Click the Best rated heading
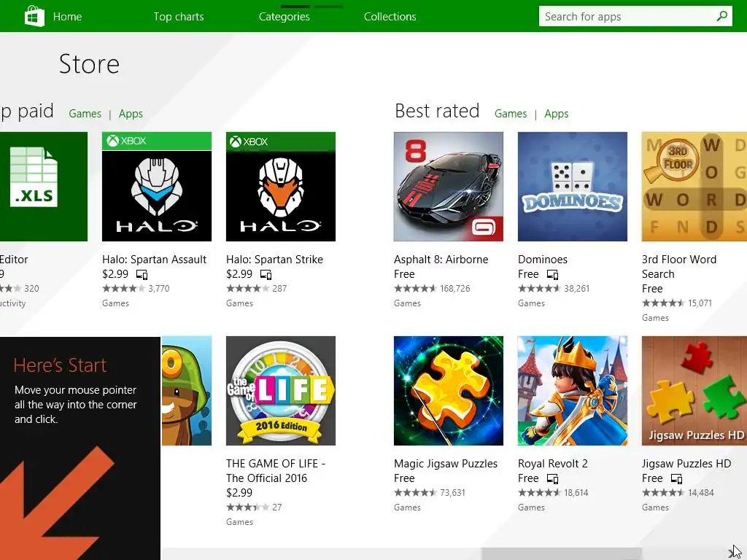This screenshot has height=560, width=747. point(437,111)
